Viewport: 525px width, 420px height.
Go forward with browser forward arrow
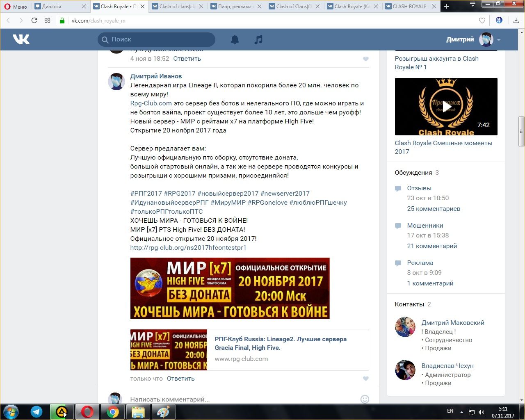click(x=21, y=20)
